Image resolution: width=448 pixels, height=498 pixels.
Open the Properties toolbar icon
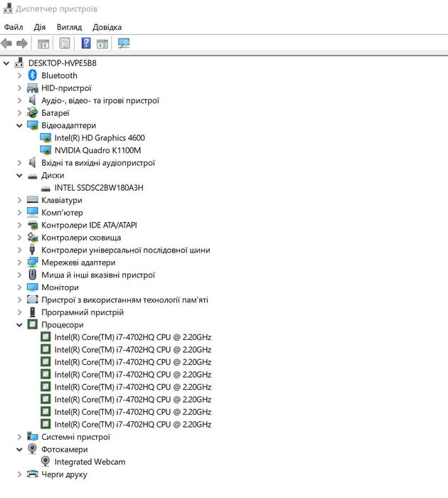[x=65, y=43]
